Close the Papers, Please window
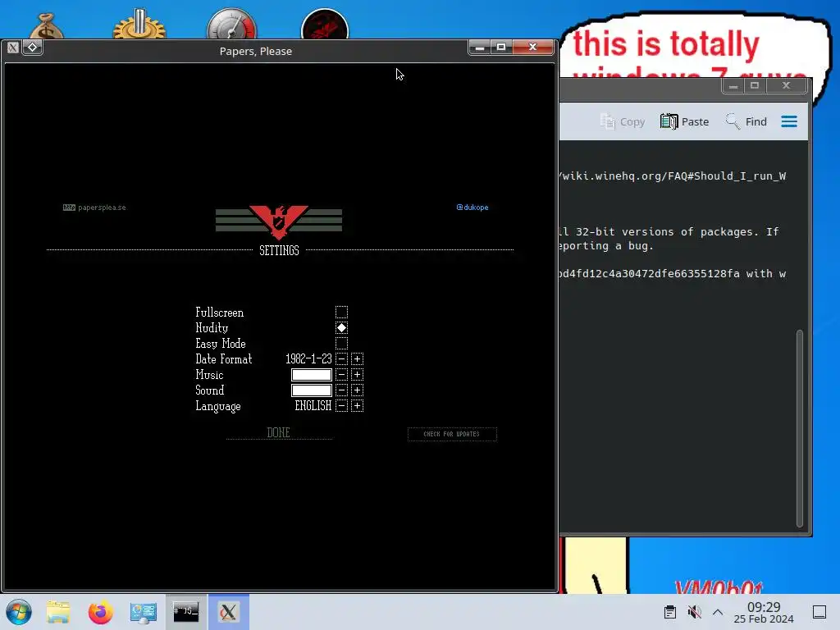This screenshot has height=630, width=840. pos(532,47)
